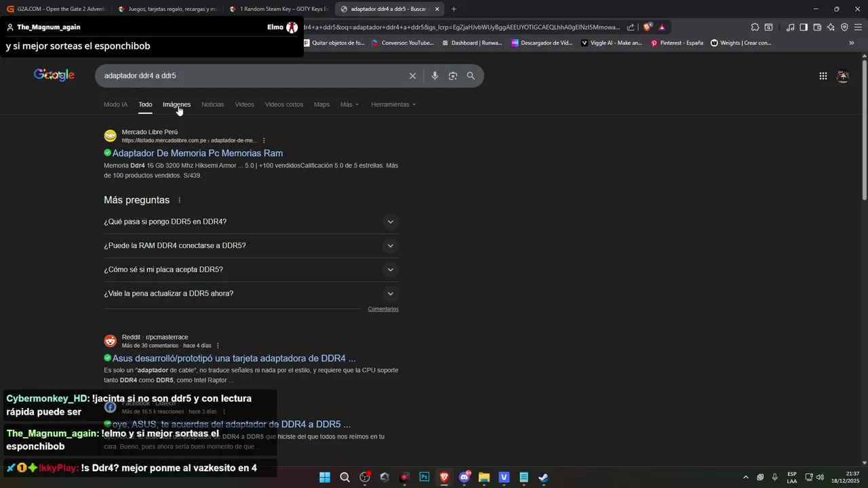Switch to Maps results tab

(321, 104)
